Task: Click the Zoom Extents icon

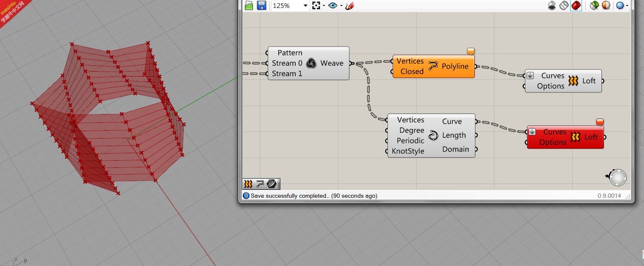Action: [x=316, y=5]
